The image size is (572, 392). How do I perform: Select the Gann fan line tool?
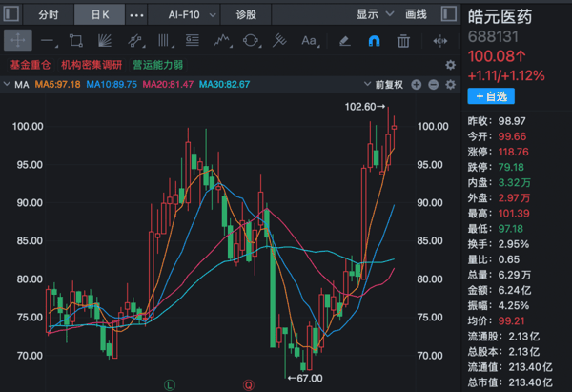click(x=105, y=40)
